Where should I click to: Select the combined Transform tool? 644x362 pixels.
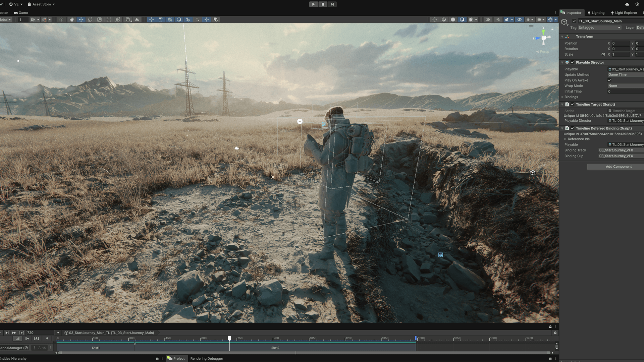tap(118, 19)
